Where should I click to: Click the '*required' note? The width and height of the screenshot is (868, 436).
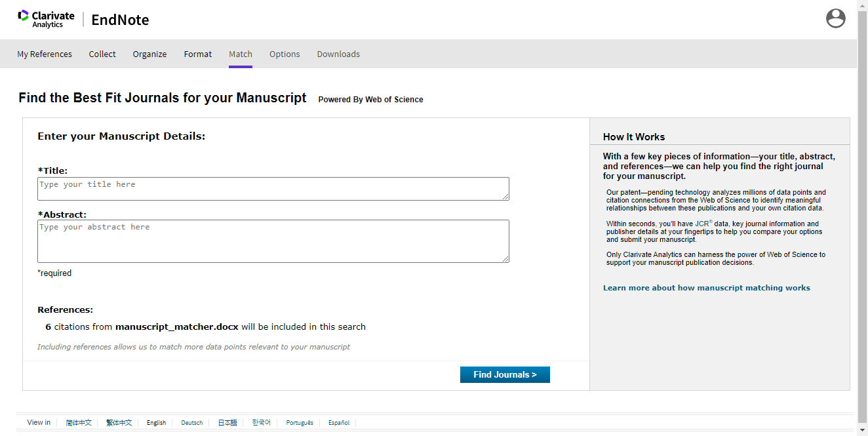pyautogui.click(x=54, y=273)
